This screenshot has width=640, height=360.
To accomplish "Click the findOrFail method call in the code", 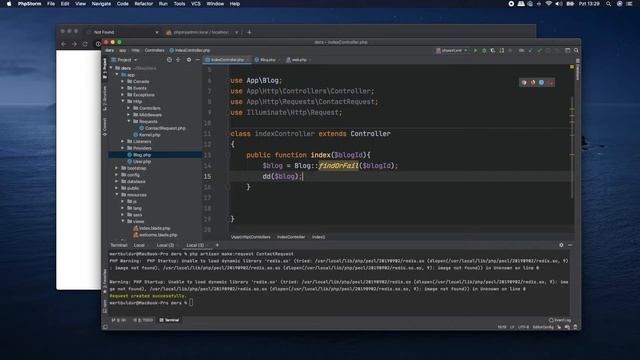I will click(338, 166).
